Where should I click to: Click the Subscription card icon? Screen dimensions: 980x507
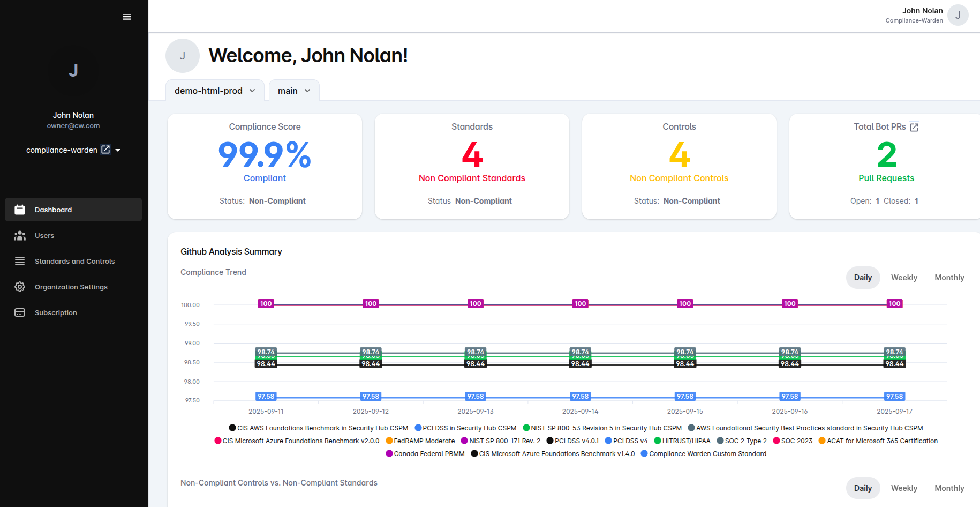tap(20, 312)
